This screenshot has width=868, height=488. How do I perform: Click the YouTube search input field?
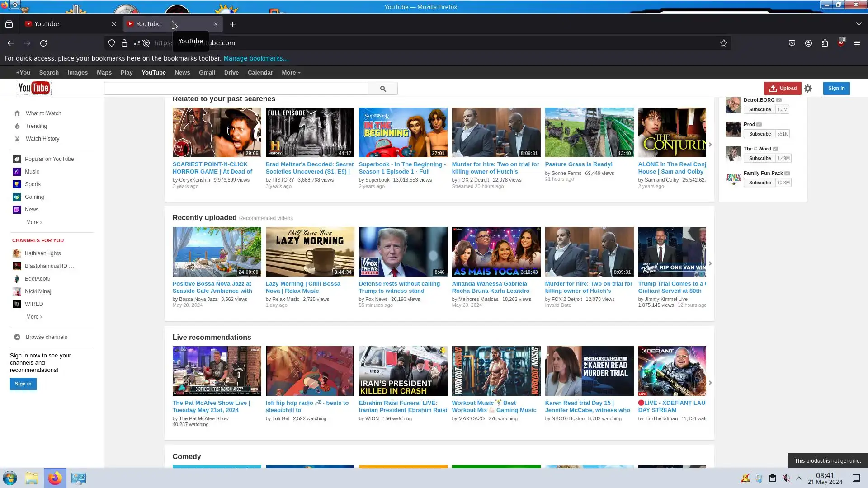236,89
